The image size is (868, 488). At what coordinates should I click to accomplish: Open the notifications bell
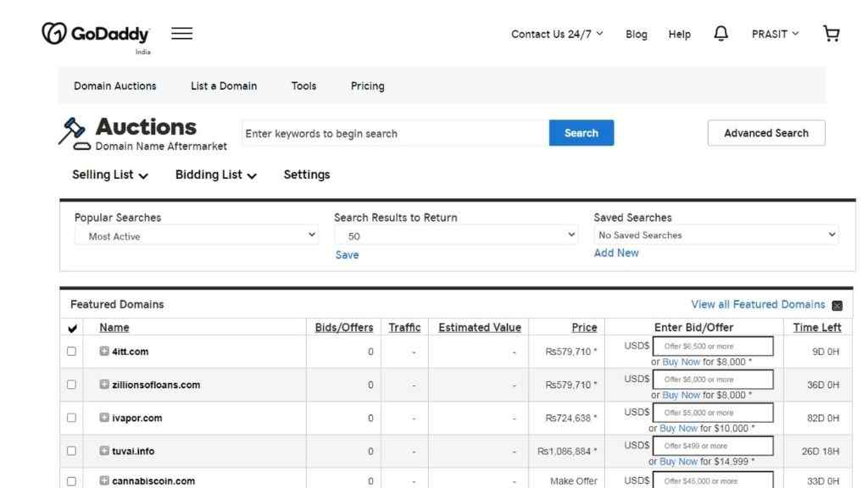[721, 34]
